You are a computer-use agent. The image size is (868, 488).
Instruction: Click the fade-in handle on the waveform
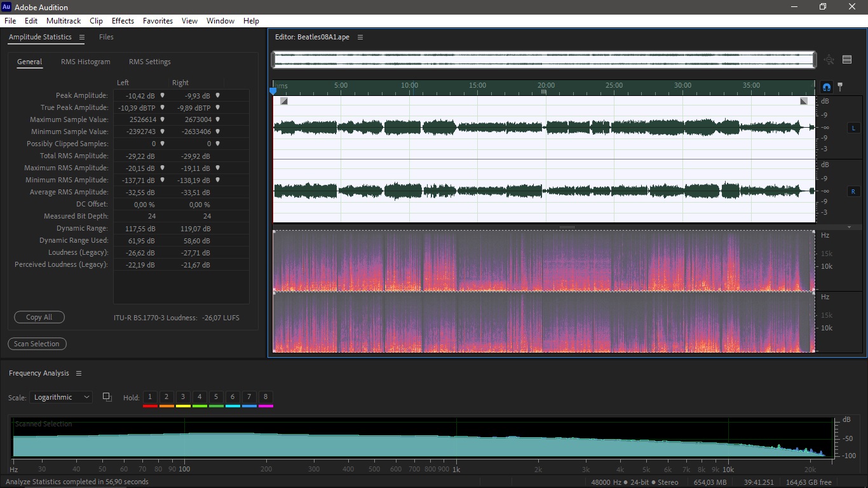[284, 101]
